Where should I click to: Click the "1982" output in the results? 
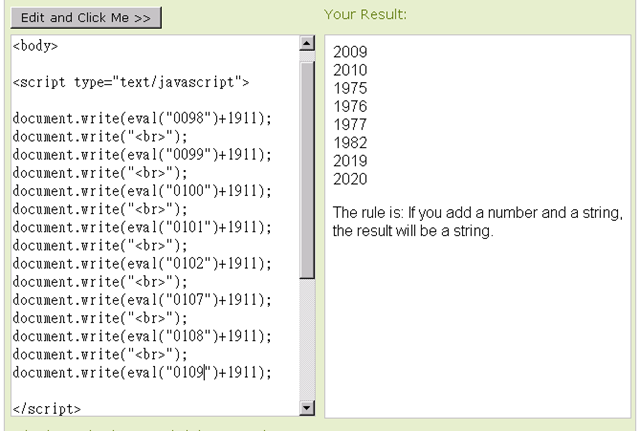click(350, 142)
